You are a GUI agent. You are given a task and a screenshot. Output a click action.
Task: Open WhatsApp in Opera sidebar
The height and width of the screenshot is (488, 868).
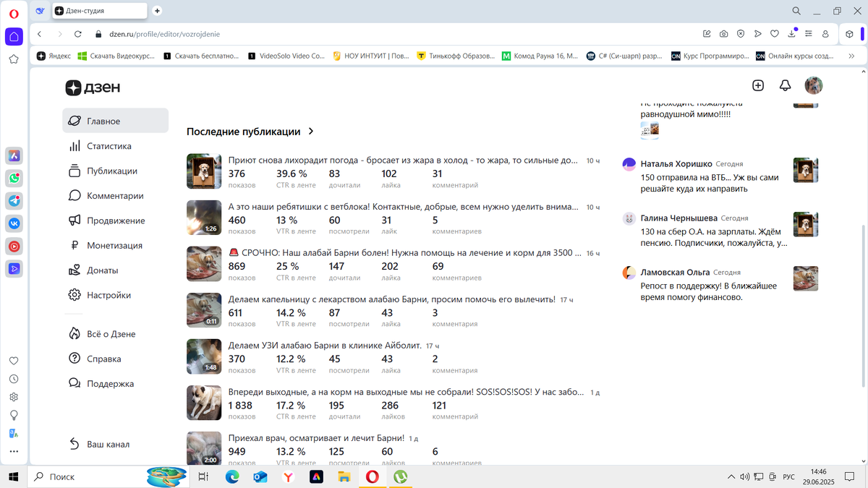[14, 178]
